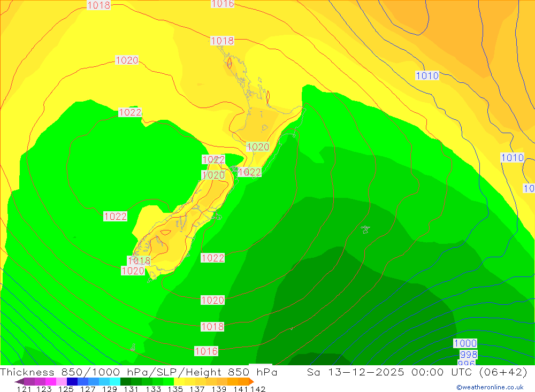
Task: Click the legend value 137
Action: (197, 389)
